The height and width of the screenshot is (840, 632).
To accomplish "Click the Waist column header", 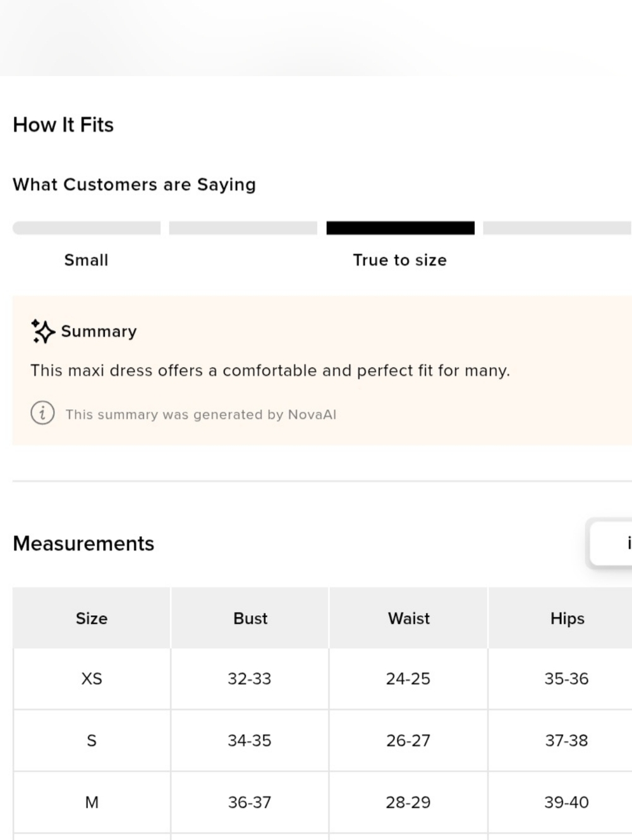I will (x=409, y=618).
